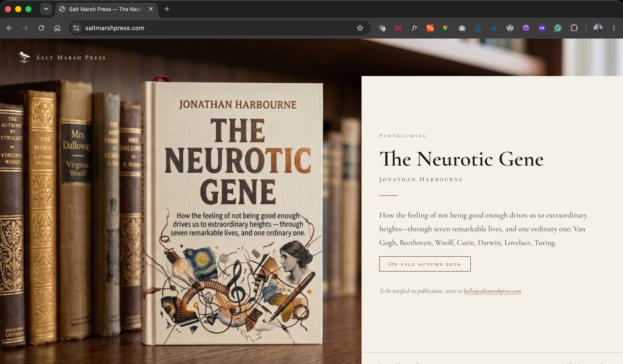623x364 pixels.
Task: Click the 'Van Gogh, Beethoven, Woolf' description paragraph
Action: (483, 229)
